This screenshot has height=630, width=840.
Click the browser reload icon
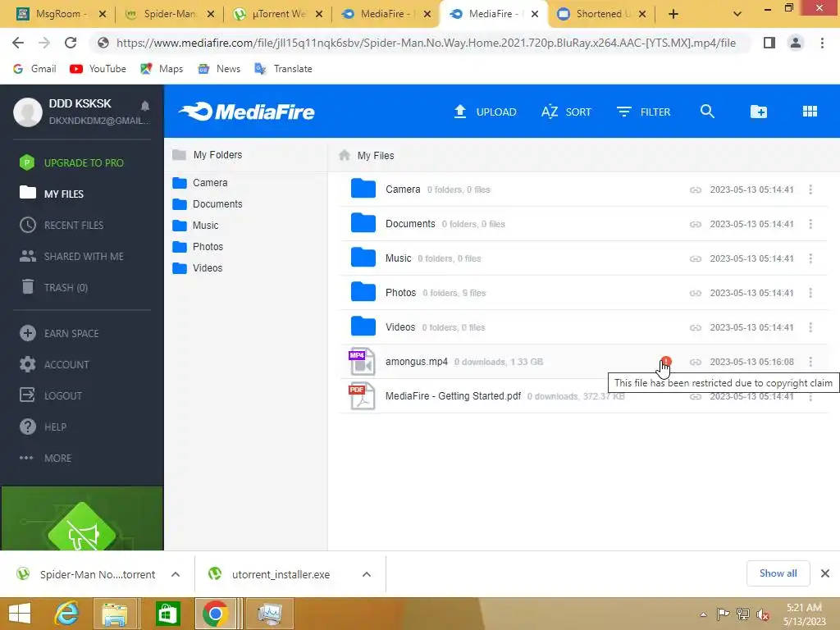pyautogui.click(x=71, y=43)
